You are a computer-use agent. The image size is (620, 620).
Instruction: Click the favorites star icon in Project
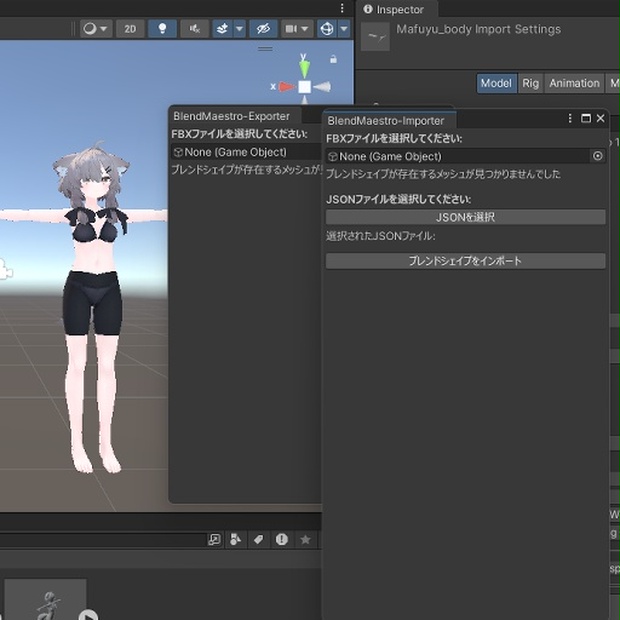click(306, 539)
